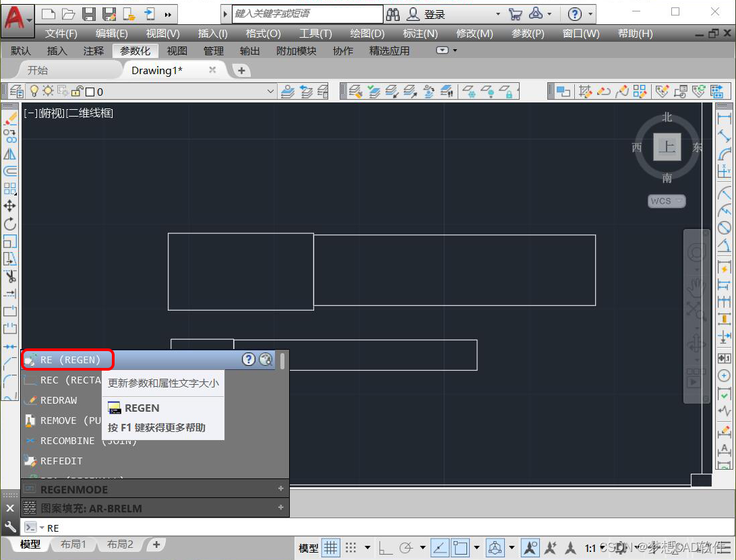Screen dimensions: 736x560
Task: Select the Chamfer tool
Action: [x=10, y=363]
